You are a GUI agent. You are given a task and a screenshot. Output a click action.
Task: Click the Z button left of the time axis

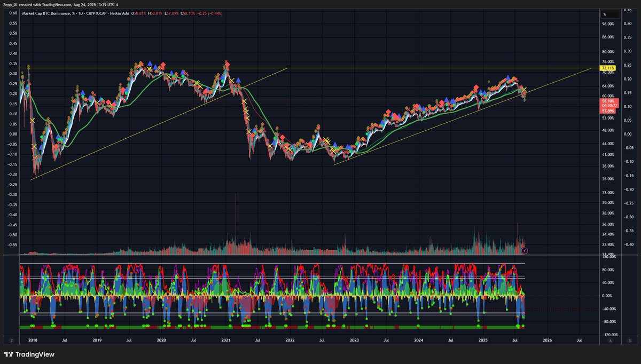(x=11, y=339)
